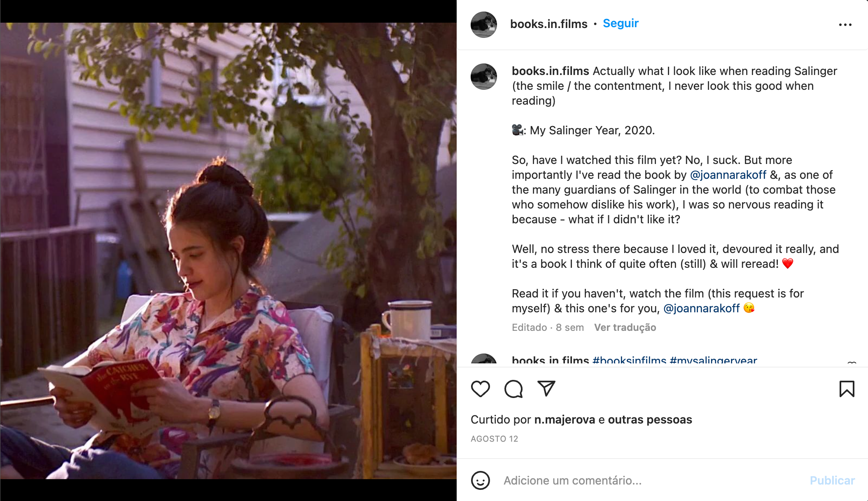Screen dimensions: 868x501
Task: Save post with the bookmark icon
Action: 847,389
